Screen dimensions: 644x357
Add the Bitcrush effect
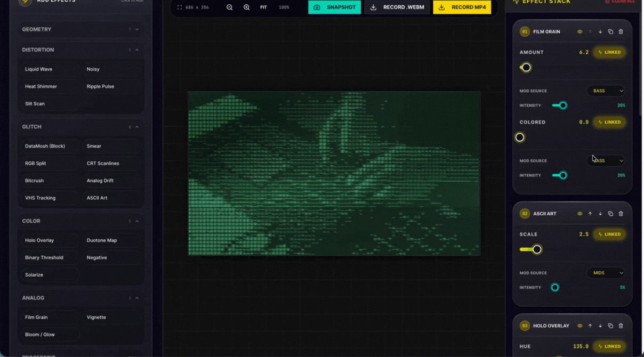(x=50, y=181)
